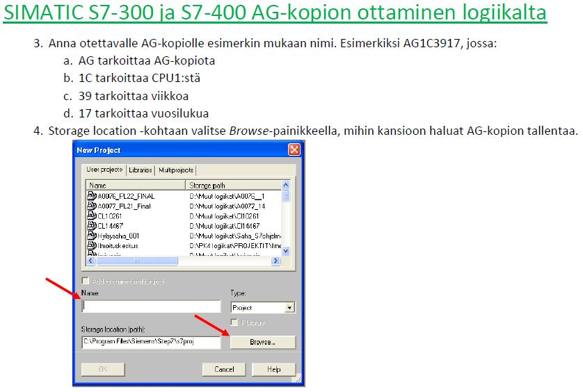583x392 pixels.
Task: Select project Ilmoituskeskus in the list
Action: [x=118, y=245]
